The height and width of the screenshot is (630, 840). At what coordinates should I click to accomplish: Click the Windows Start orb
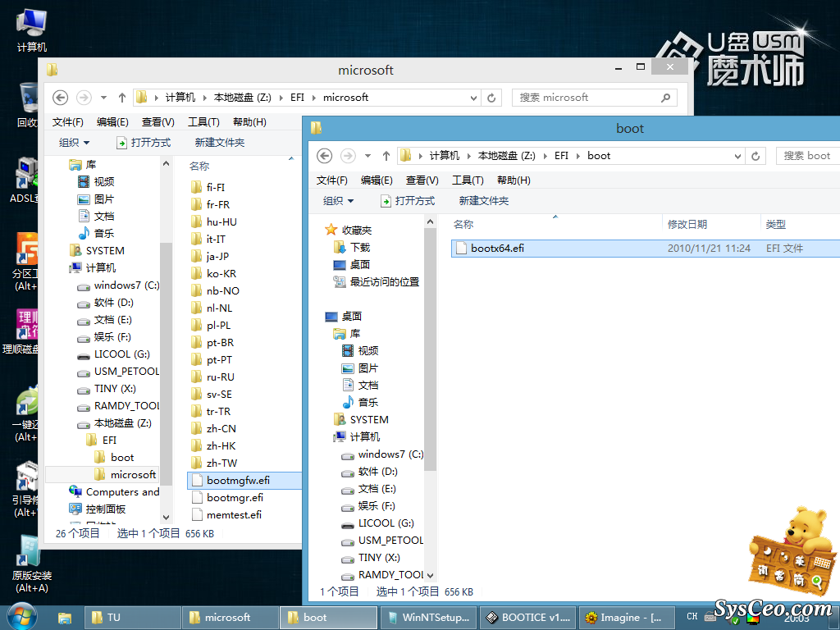pyautogui.click(x=21, y=617)
